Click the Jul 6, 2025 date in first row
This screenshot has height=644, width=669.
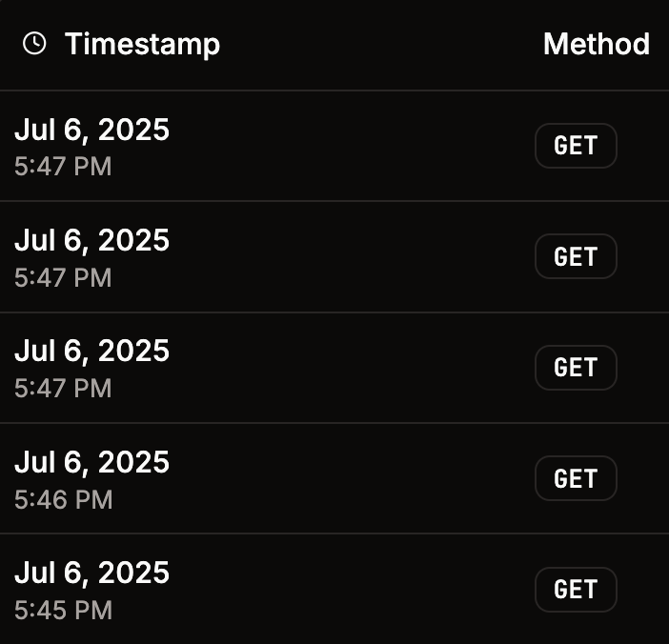[x=91, y=130]
